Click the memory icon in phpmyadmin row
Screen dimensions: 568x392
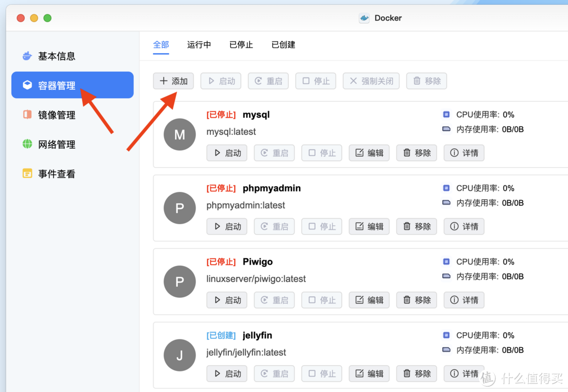(447, 203)
